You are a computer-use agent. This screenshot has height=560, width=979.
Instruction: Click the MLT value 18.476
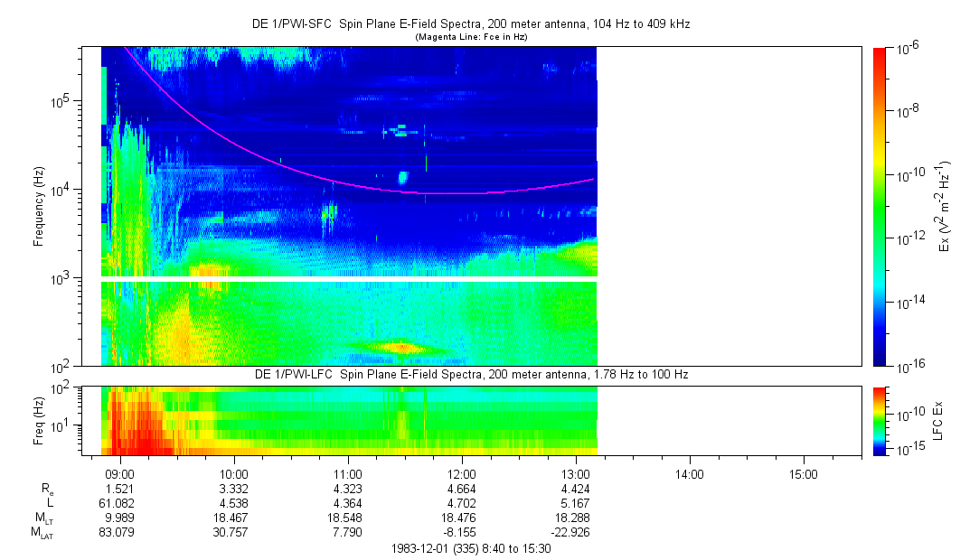[x=458, y=518]
